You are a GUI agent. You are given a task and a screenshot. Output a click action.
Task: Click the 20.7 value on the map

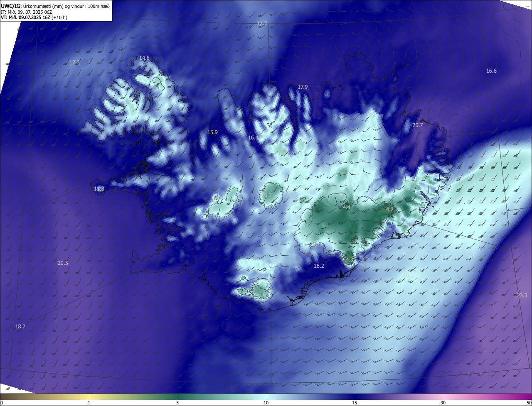[x=417, y=125]
